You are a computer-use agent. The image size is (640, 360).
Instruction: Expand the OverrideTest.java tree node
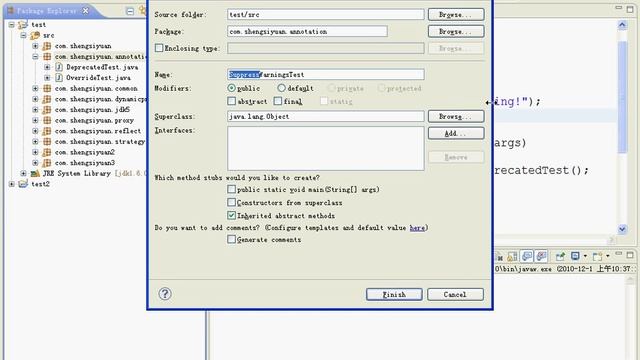click(x=47, y=78)
